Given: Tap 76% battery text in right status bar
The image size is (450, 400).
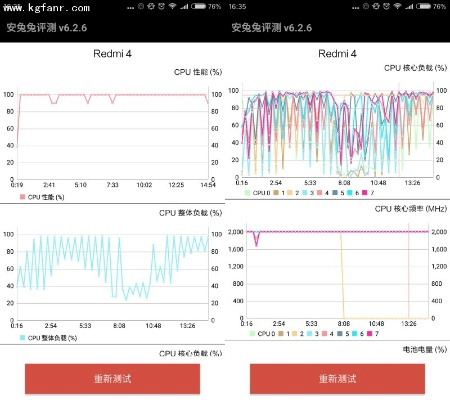Looking at the screenshot, I should point(439,6).
